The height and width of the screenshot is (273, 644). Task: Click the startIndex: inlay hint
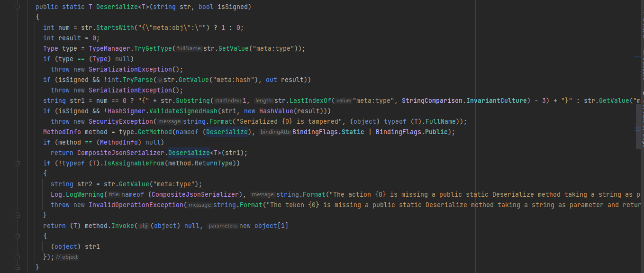[x=228, y=100]
